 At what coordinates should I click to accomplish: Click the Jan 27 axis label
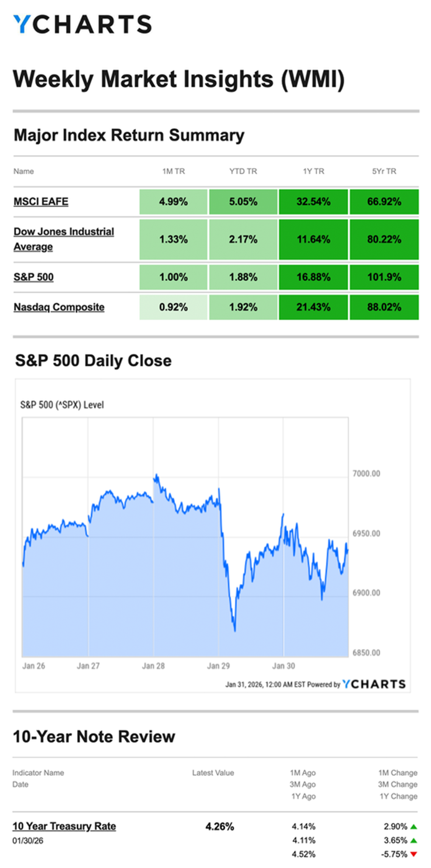[88, 666]
